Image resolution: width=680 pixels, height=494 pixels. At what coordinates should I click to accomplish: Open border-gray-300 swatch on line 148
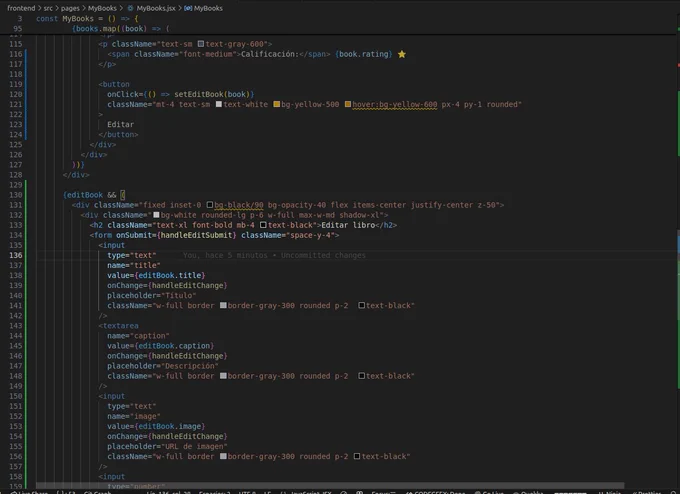tap(223, 376)
